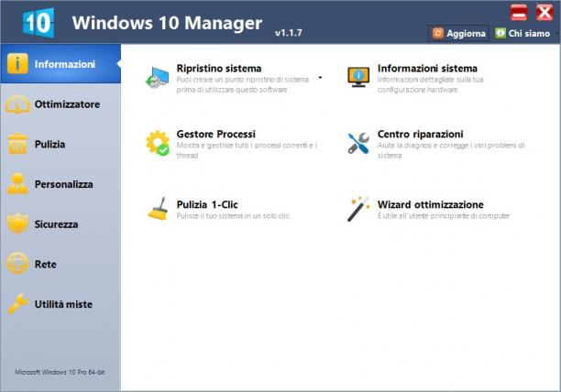Close the window with red X button
This screenshot has height=392, width=561.
544,13
